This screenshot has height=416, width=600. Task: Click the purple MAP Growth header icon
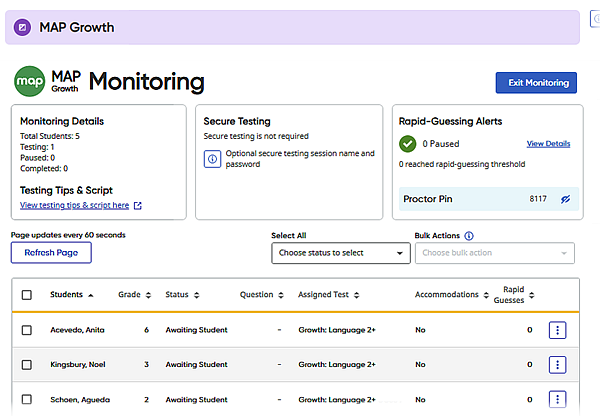click(x=23, y=27)
